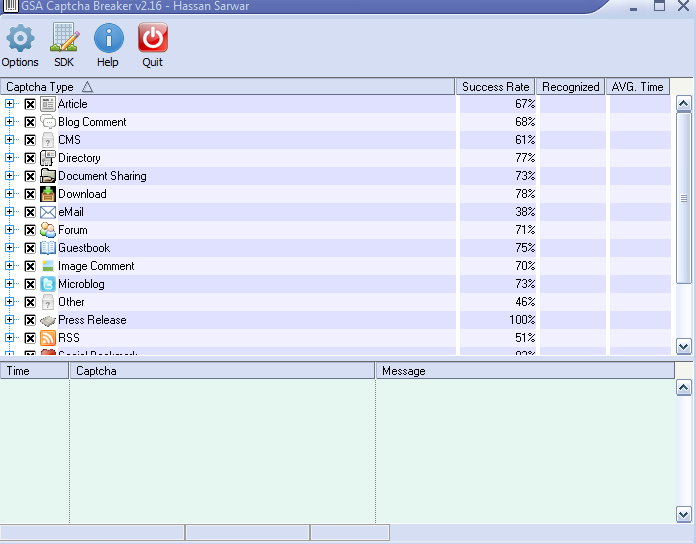Toggle the Download checkbox

click(30, 194)
